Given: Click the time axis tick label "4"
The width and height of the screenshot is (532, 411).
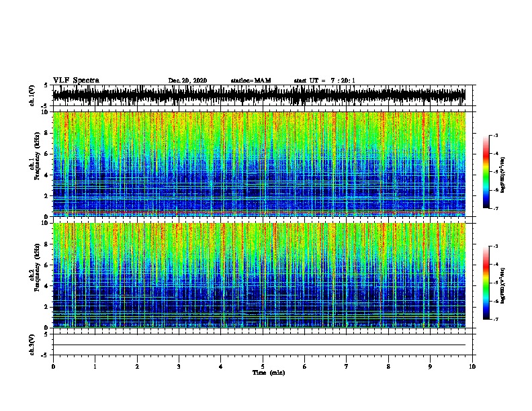Looking at the screenshot, I should (x=221, y=366).
